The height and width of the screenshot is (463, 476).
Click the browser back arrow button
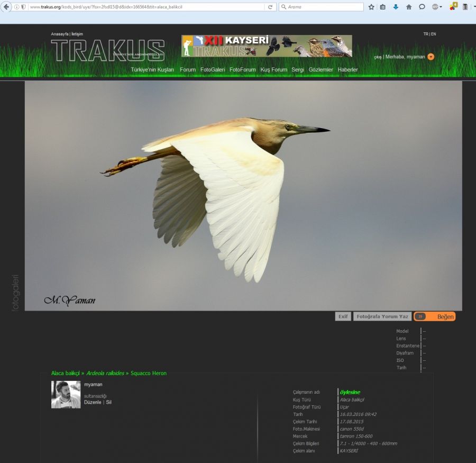[6, 7]
